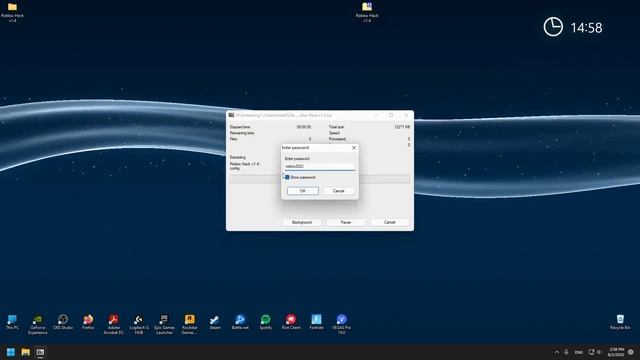This screenshot has height=360, width=640.
Task: Select the OBS Studio desktop shortcut
Action: [63, 322]
